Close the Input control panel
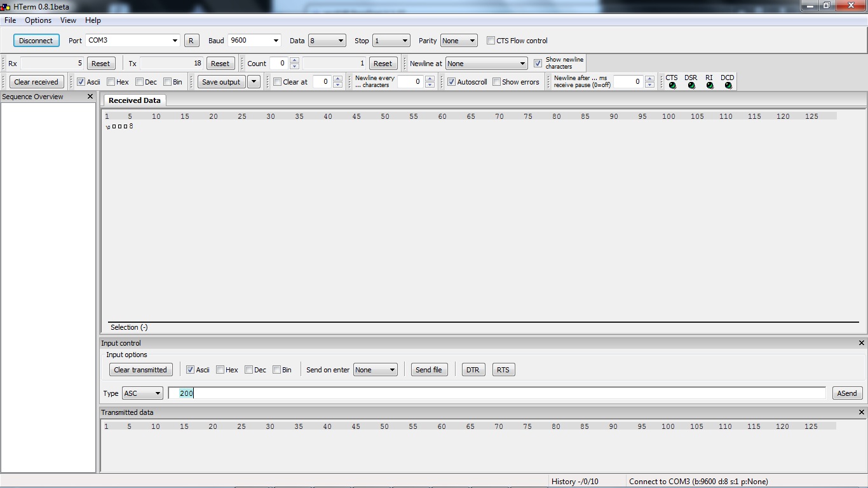The image size is (868, 488). 862,343
